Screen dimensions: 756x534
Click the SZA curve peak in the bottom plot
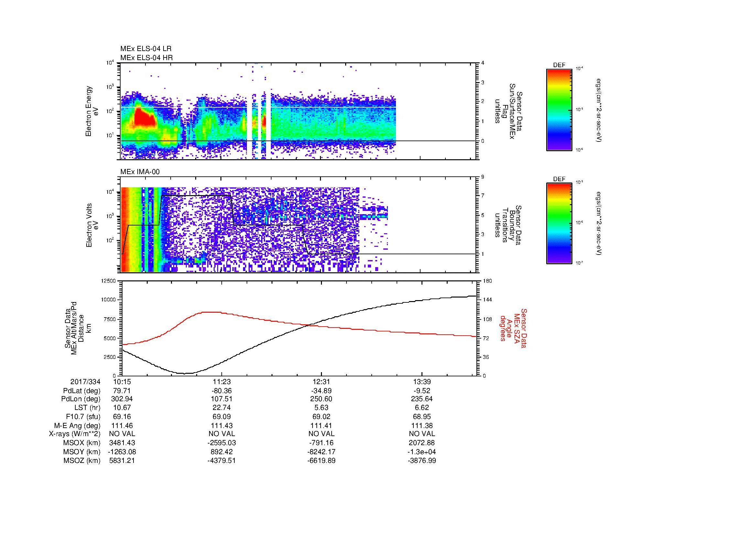211,312
